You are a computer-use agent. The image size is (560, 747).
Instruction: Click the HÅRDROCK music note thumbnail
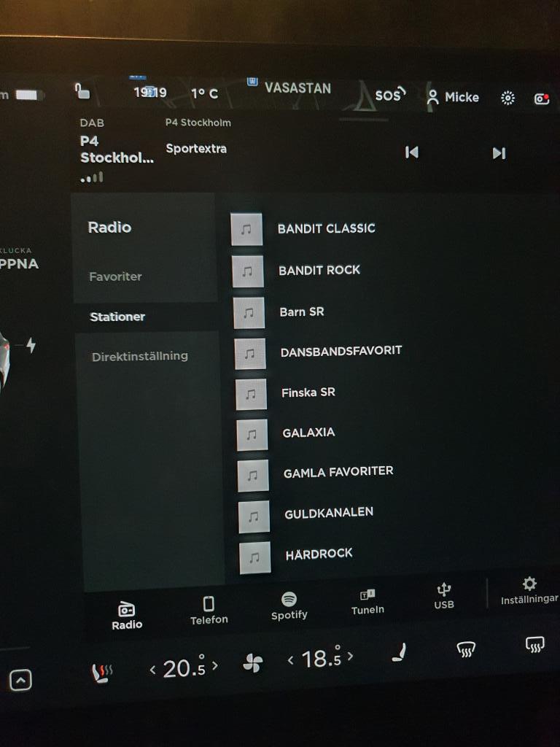254,558
